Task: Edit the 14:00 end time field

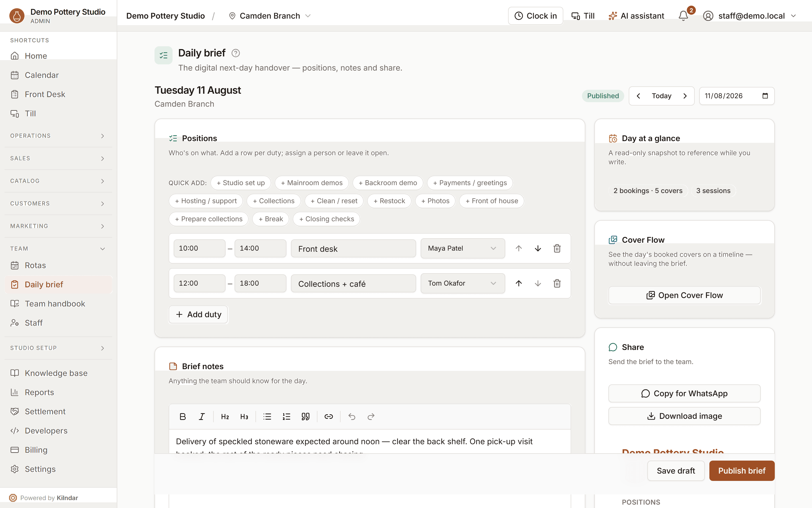Action: coord(261,248)
